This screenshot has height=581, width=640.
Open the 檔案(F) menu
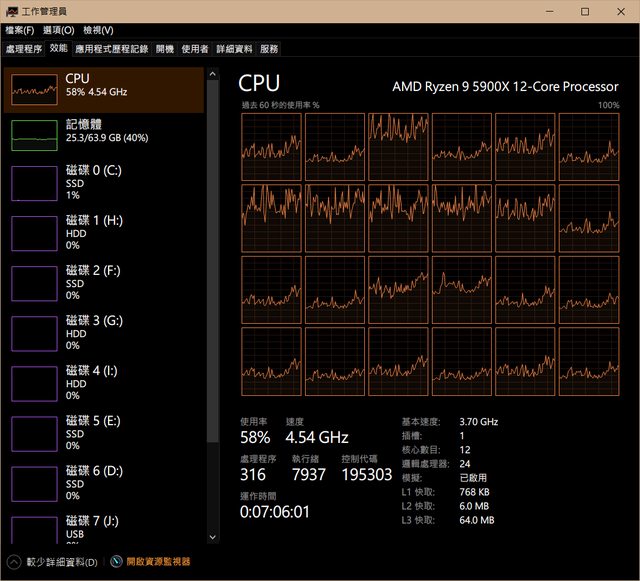[x=20, y=30]
